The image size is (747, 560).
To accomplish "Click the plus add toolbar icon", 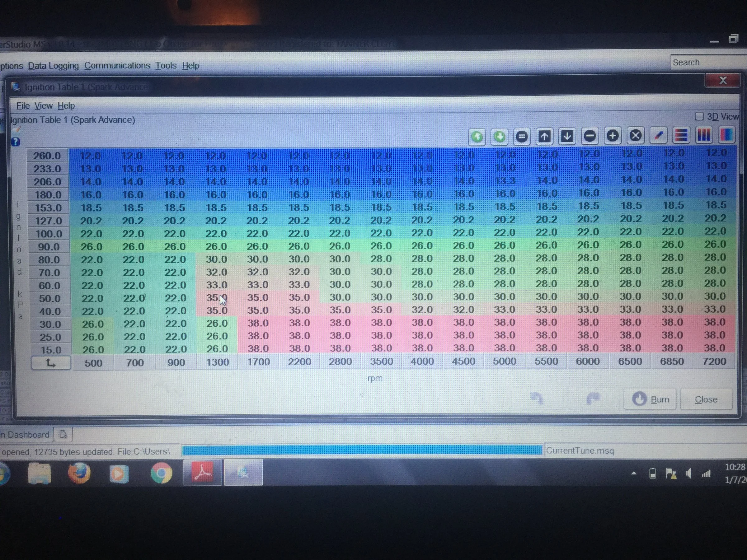I will (x=613, y=136).
